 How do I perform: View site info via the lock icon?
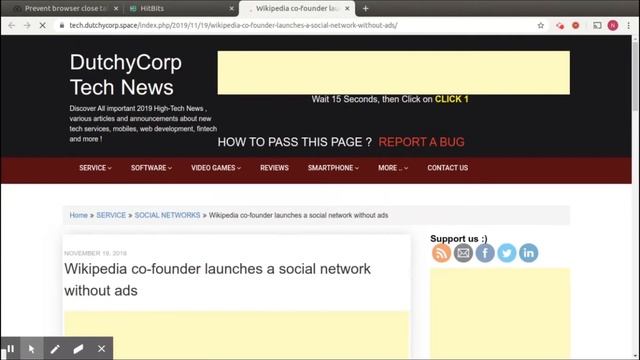[62, 25]
